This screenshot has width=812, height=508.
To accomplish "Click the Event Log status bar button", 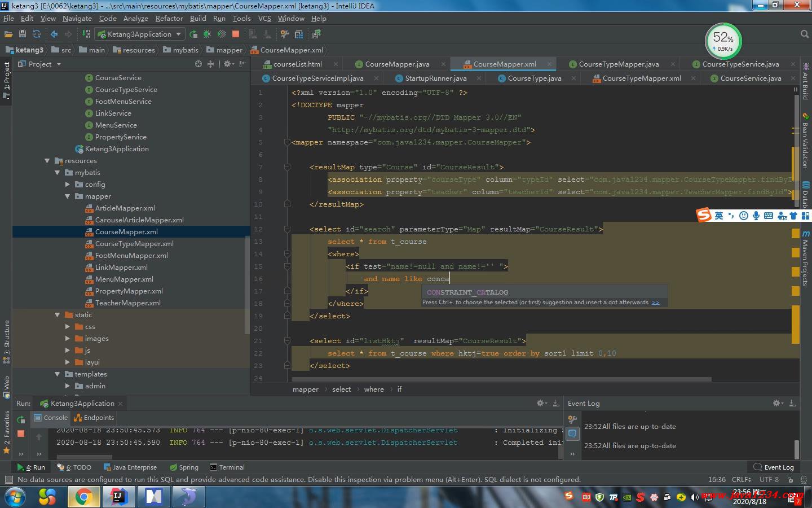I will (x=774, y=467).
